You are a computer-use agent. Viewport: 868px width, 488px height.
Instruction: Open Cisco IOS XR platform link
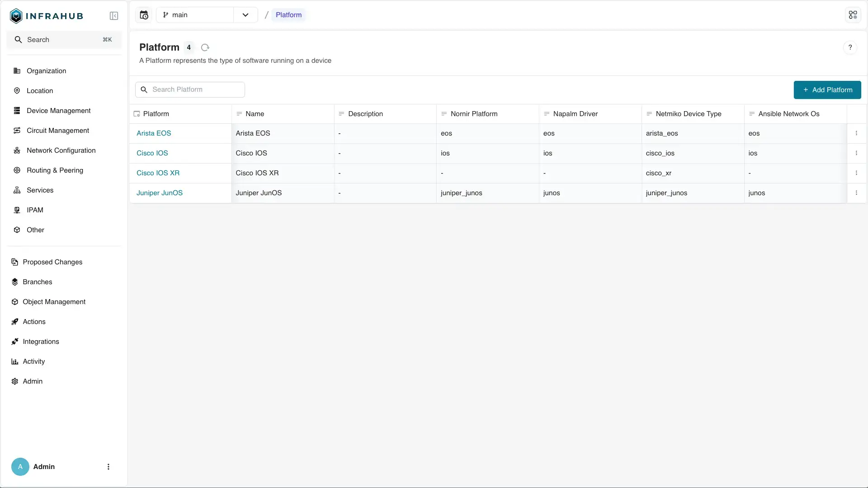158,173
